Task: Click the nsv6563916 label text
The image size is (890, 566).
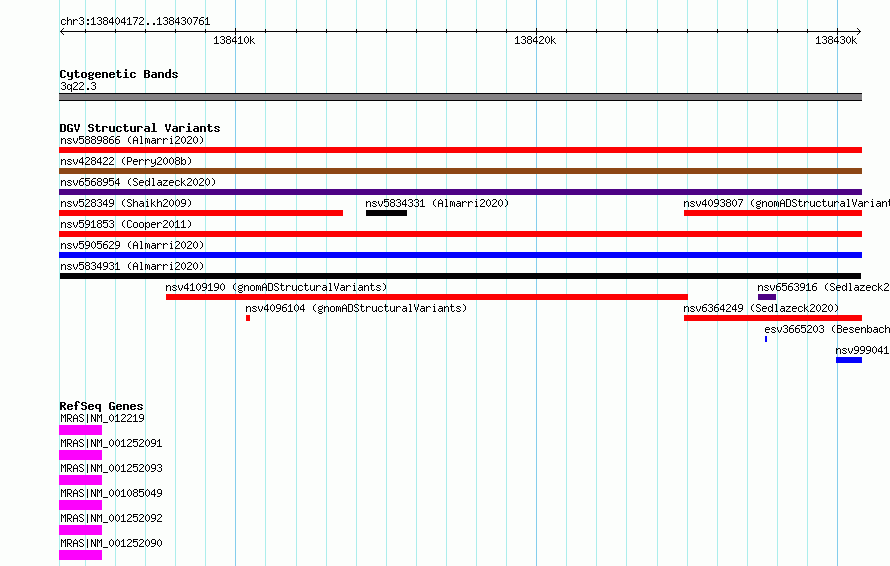Action: click(x=824, y=287)
